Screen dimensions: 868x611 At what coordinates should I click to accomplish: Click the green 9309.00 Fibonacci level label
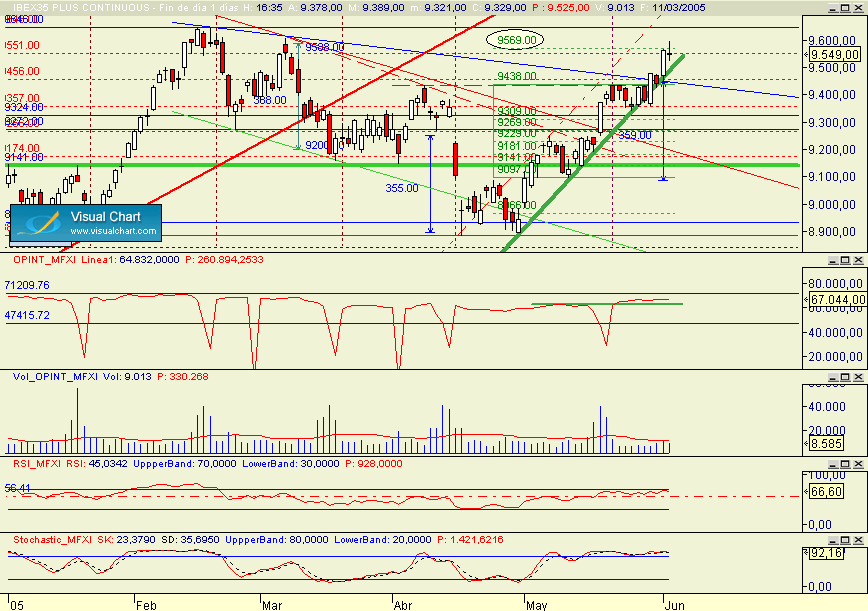point(516,111)
